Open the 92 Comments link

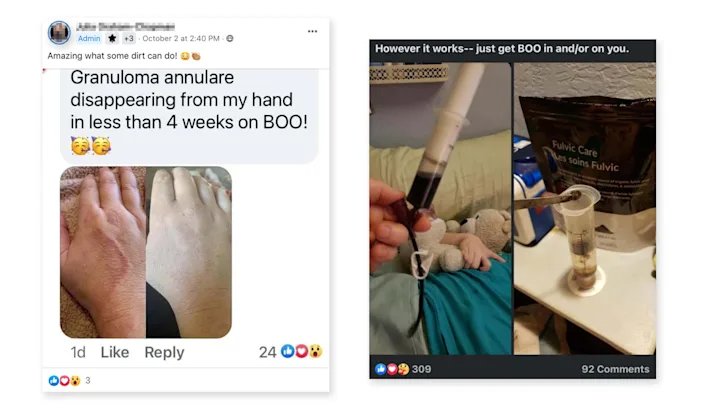pos(615,369)
